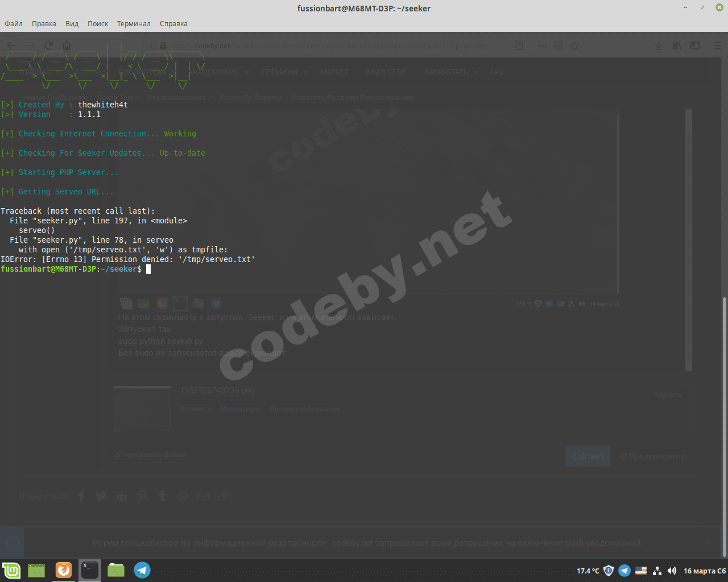
Task: Open the calendar showing 16 марта Сб
Action: [705, 571]
